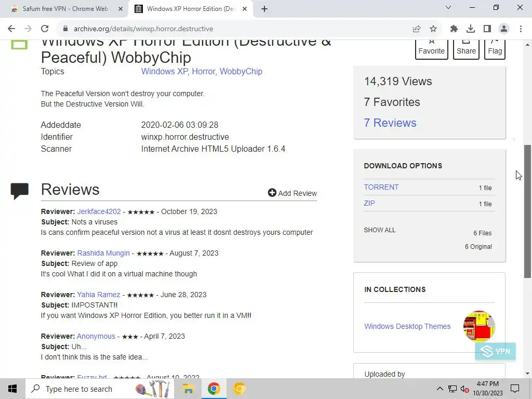Click the floating VPN badge
Screen dimensions: 532x399
tap(495, 351)
